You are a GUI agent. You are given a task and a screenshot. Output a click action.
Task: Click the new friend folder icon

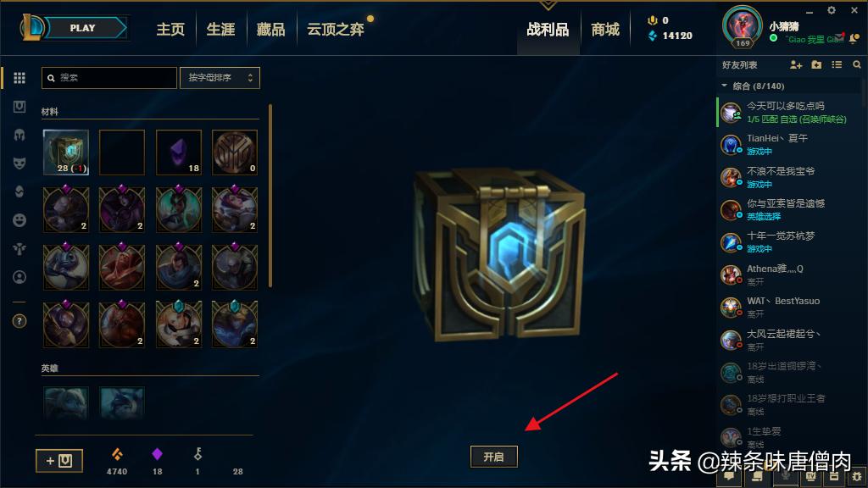[816, 64]
